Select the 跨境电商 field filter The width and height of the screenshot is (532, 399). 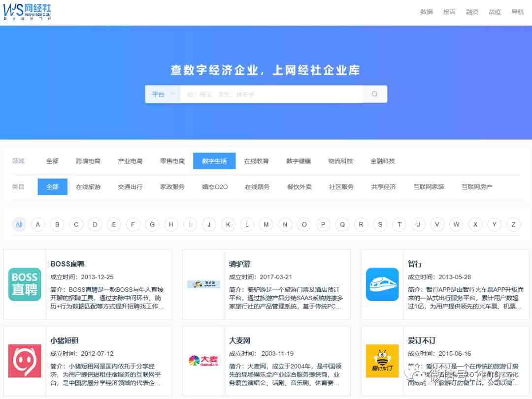(88, 161)
